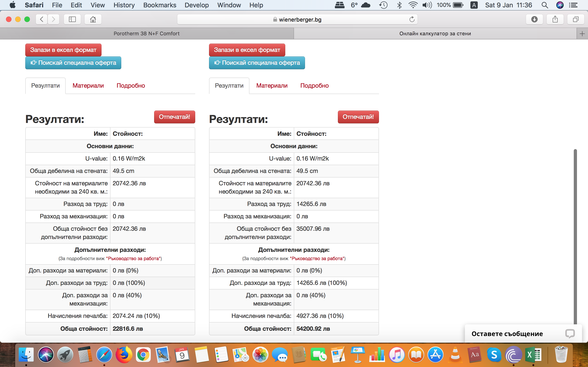Open a new tab with plus icon

[x=582, y=34]
